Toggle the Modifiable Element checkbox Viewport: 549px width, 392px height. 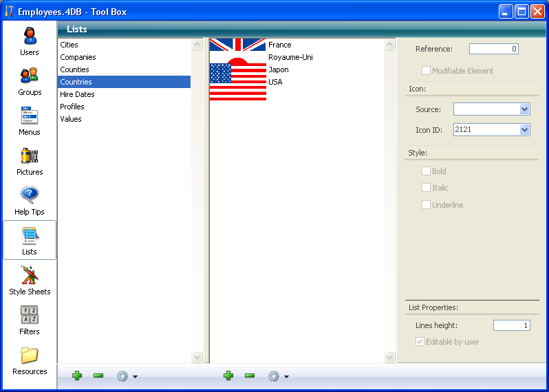point(427,71)
